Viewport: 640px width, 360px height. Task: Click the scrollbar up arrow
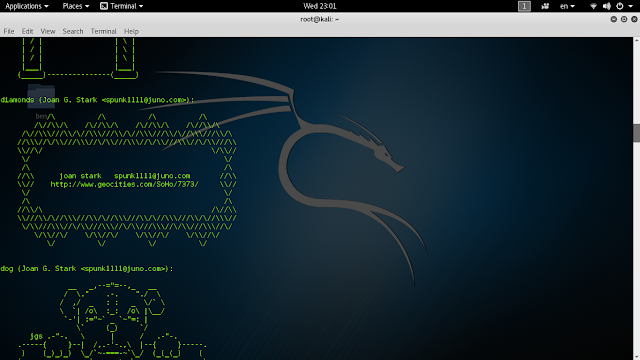pos(636,40)
